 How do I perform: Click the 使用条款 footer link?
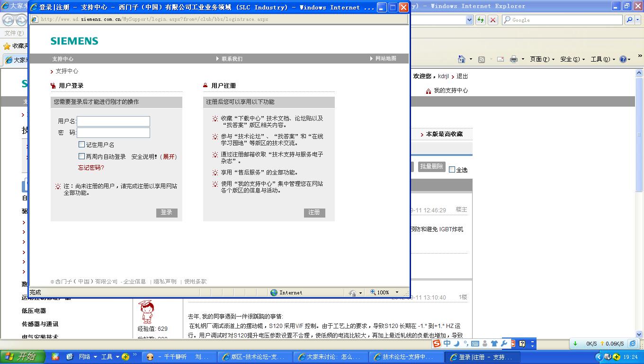[x=196, y=282]
